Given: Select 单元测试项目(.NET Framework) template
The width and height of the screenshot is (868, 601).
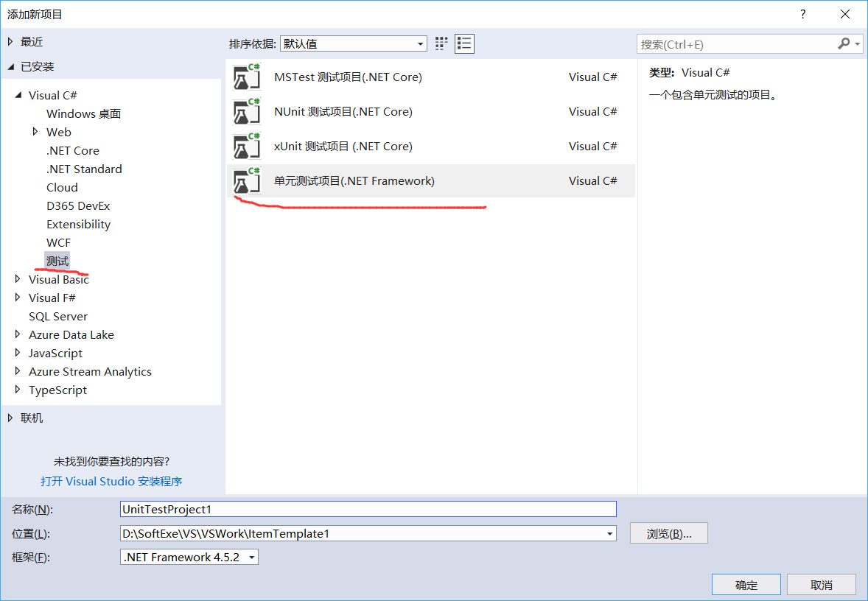Looking at the screenshot, I should pos(430,181).
